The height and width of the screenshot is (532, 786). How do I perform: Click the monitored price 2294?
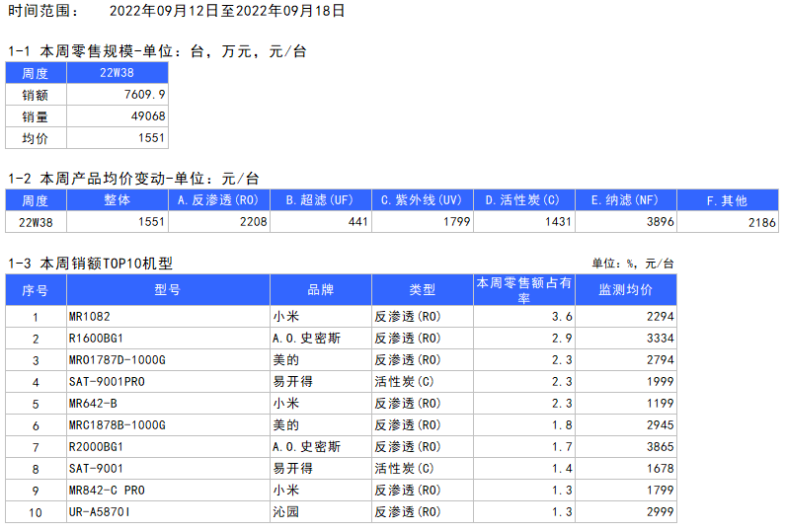click(x=661, y=317)
